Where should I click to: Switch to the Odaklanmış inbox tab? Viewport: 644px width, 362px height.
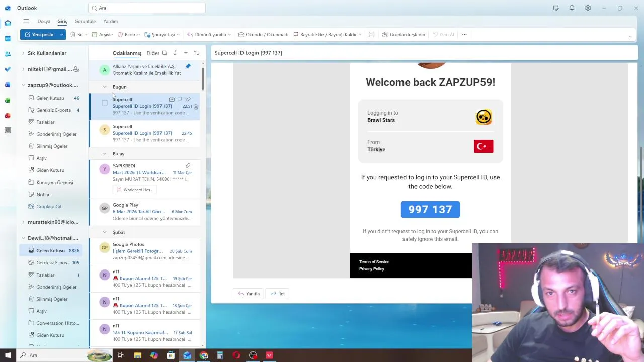[x=127, y=53]
